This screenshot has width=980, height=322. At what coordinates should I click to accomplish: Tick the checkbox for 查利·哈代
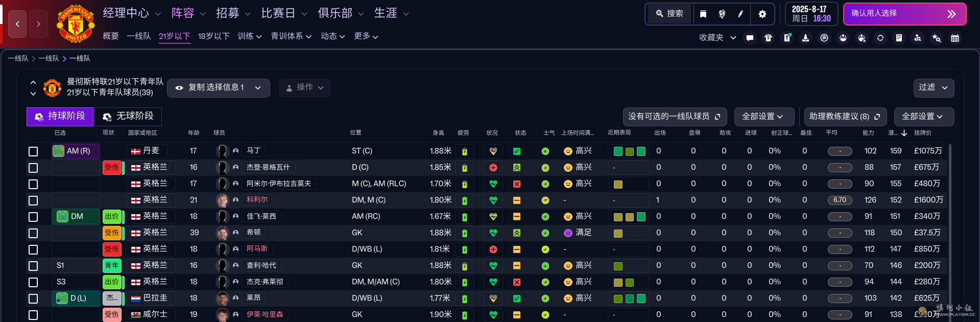click(x=33, y=266)
